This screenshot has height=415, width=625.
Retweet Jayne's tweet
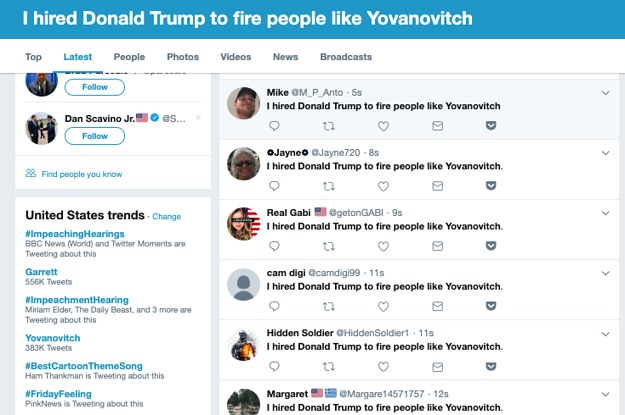click(x=329, y=186)
